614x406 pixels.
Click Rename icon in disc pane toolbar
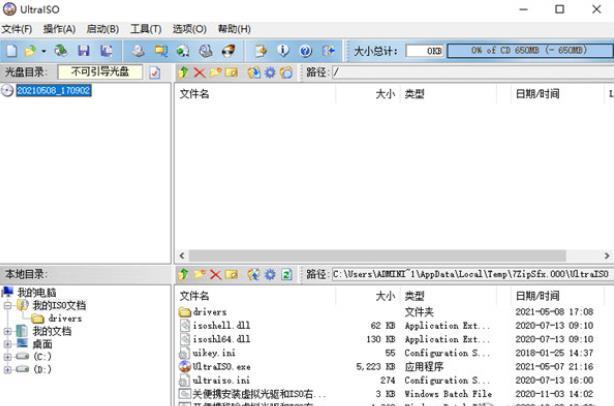click(231, 72)
